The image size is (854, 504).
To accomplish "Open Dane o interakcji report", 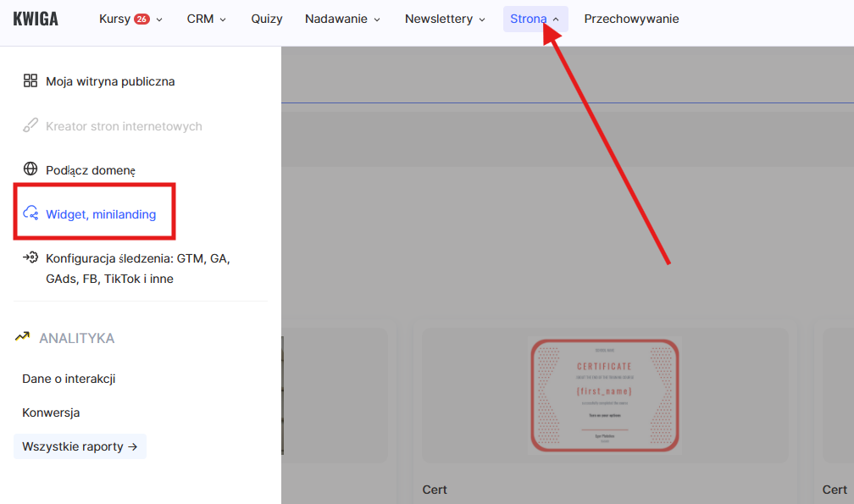I will coord(69,379).
